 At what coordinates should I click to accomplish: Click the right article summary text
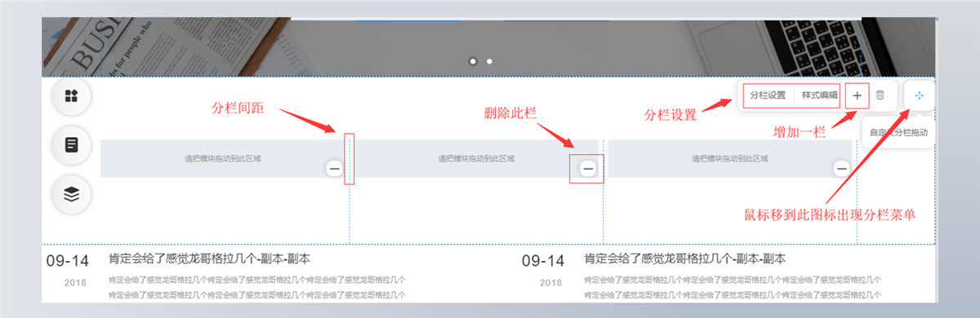tap(733, 287)
